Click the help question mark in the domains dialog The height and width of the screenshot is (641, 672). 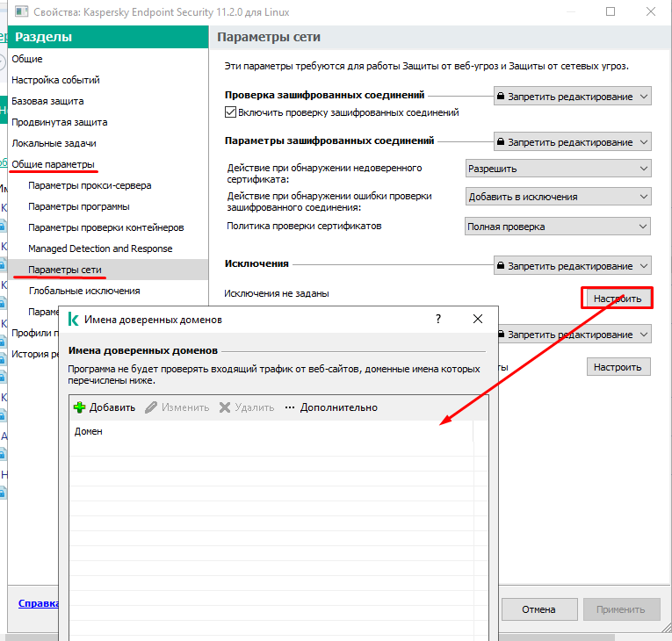coord(438,319)
